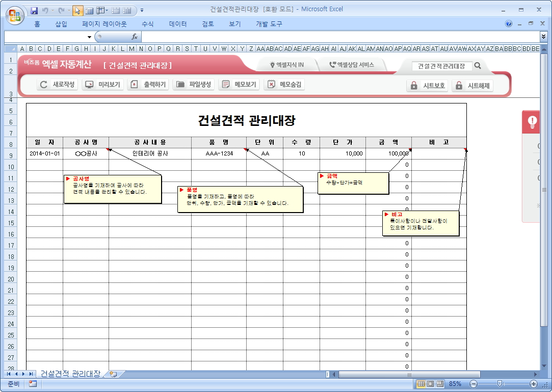Open the 홈 ribbon tab
The image size is (552, 392).
(37, 24)
